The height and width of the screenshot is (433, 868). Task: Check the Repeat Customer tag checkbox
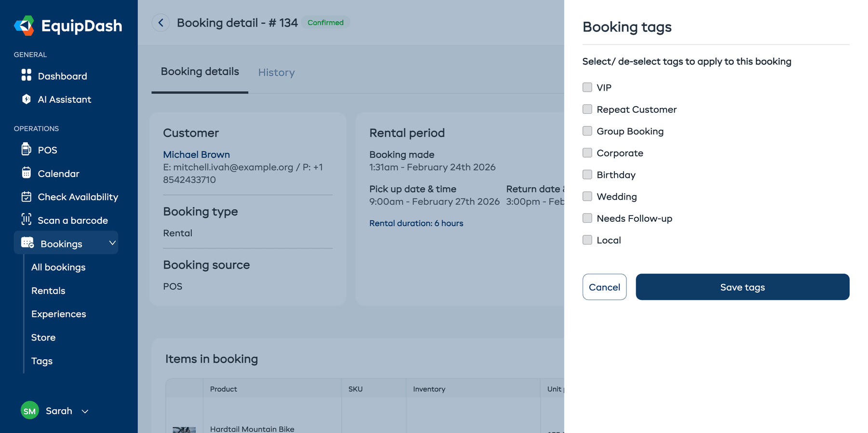587,109
